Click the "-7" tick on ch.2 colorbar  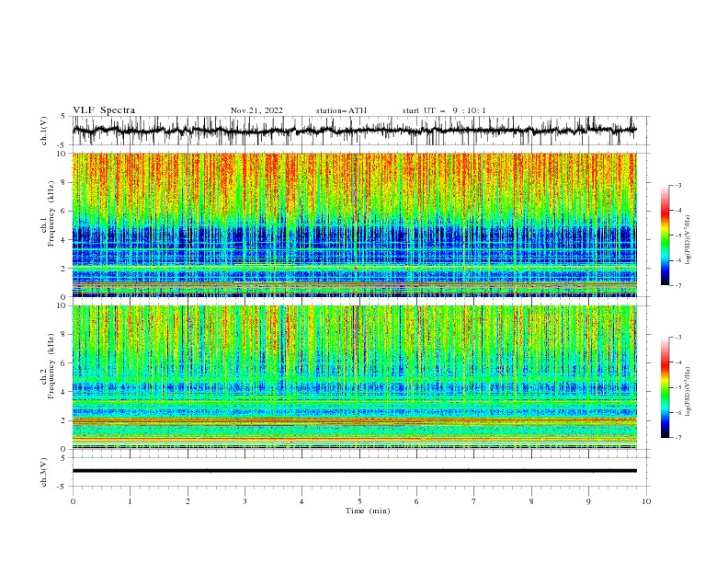point(677,437)
